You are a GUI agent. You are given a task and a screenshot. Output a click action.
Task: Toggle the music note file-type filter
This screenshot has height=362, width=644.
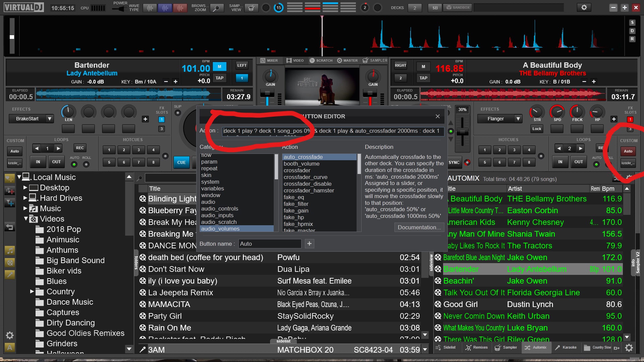[10, 250]
